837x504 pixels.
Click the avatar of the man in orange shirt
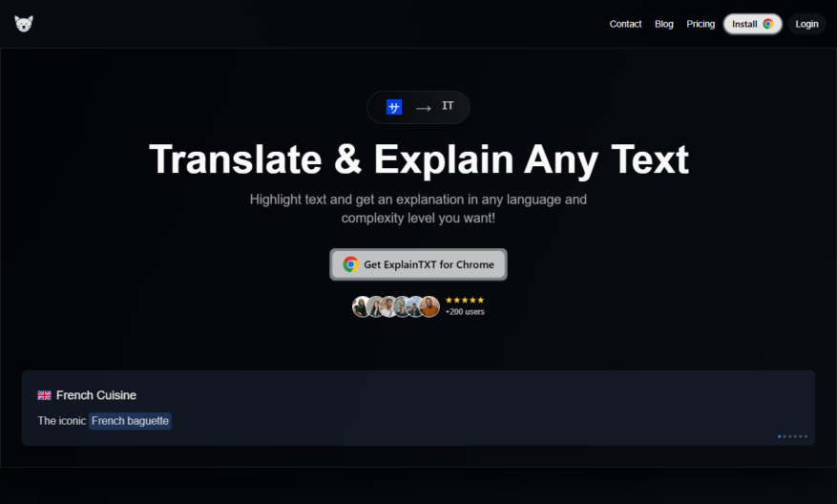pos(429,306)
